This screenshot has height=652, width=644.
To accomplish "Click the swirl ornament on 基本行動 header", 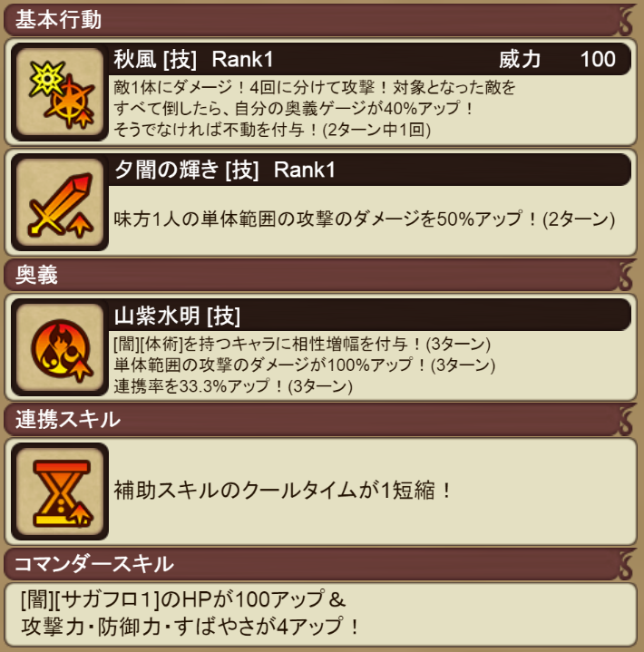I will pos(627,21).
